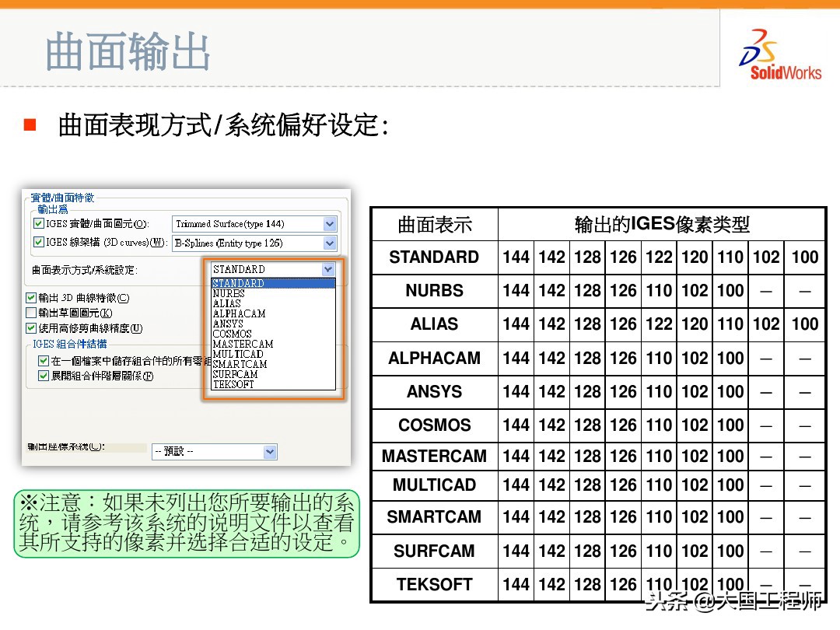This screenshot has width=840, height=630.
Task: Collapse the STANDARD system settings dropdown
Action: click(x=327, y=270)
